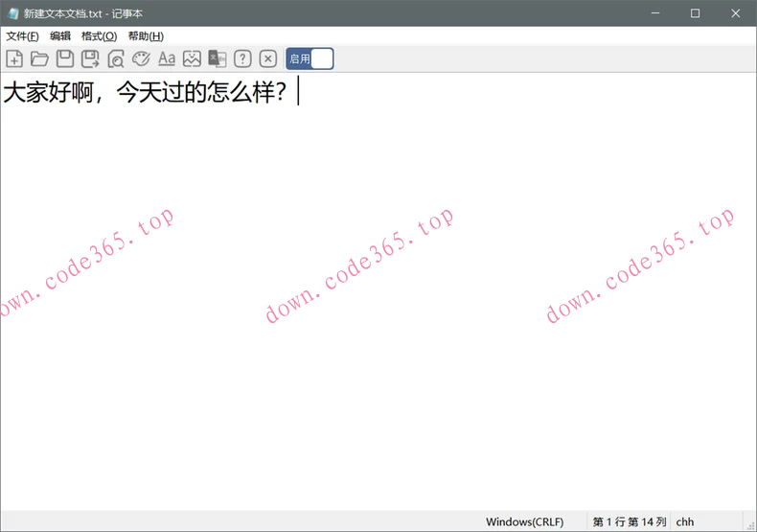Maximize the Notepad window
This screenshot has width=757, height=532.
pos(696,13)
